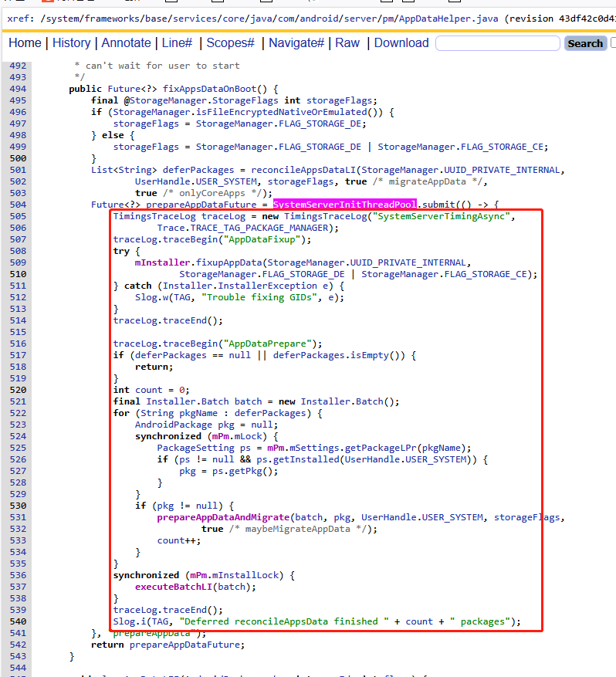616x677 pixels.
Task: Click getPkg method on line 527
Action: point(245,471)
